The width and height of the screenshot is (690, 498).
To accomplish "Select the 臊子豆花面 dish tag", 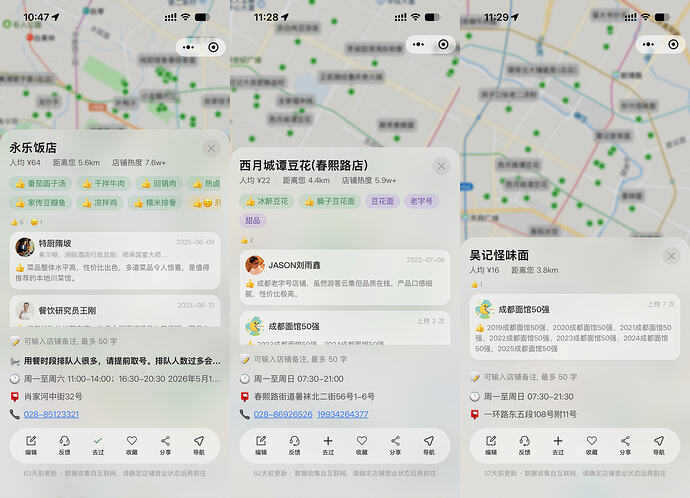I will [330, 201].
